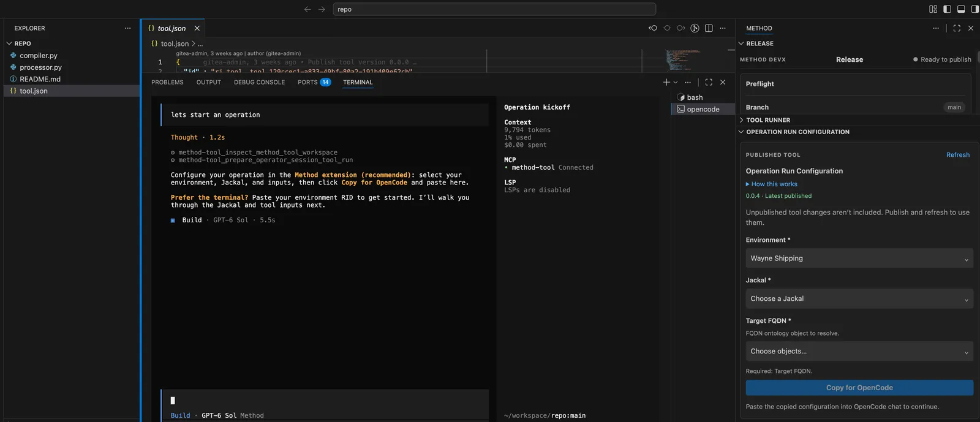Click the middle commit-node toolbar icon
This screenshot has width=980, height=422.
667,28
